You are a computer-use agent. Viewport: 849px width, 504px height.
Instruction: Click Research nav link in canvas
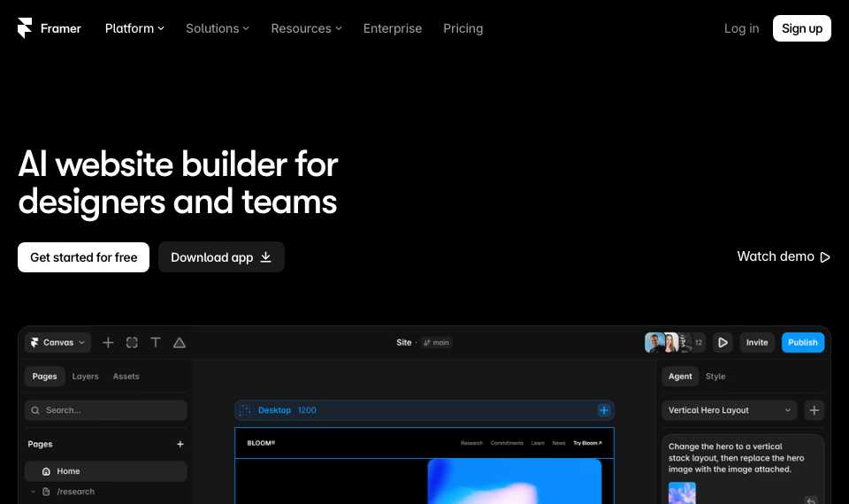pyautogui.click(x=471, y=443)
